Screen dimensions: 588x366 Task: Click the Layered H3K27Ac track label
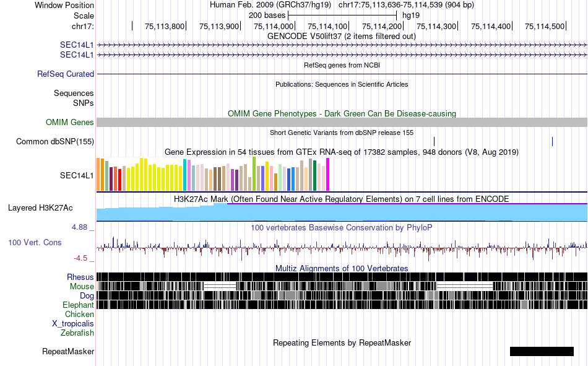40,208
